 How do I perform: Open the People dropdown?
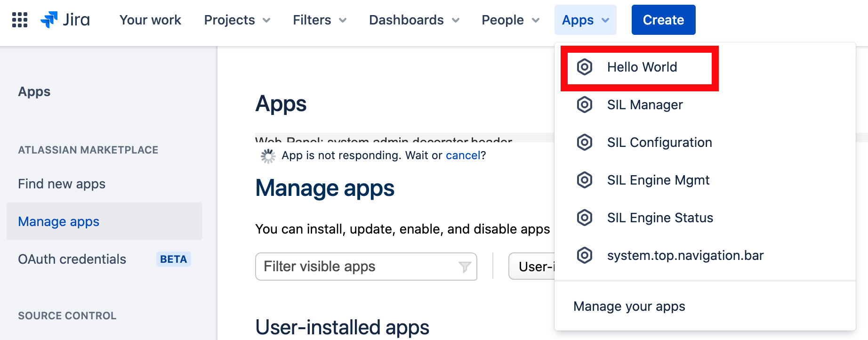511,20
